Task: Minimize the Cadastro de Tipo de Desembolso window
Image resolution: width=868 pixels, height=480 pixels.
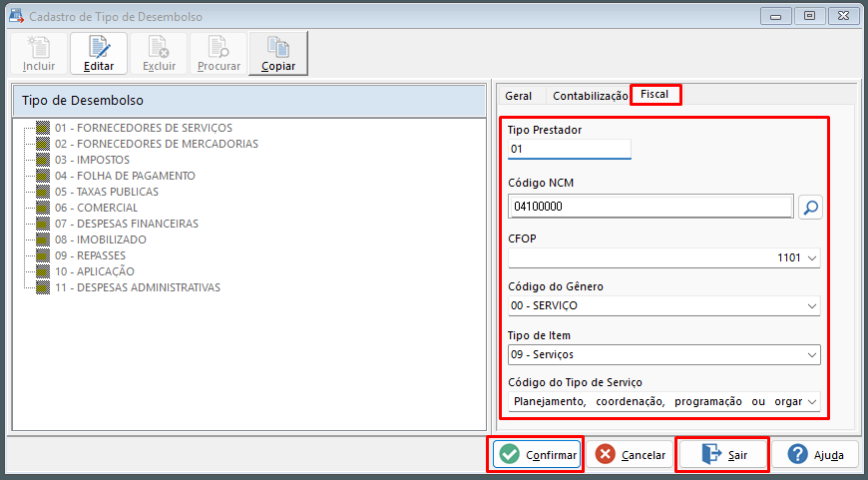Action: pyautogui.click(x=775, y=16)
